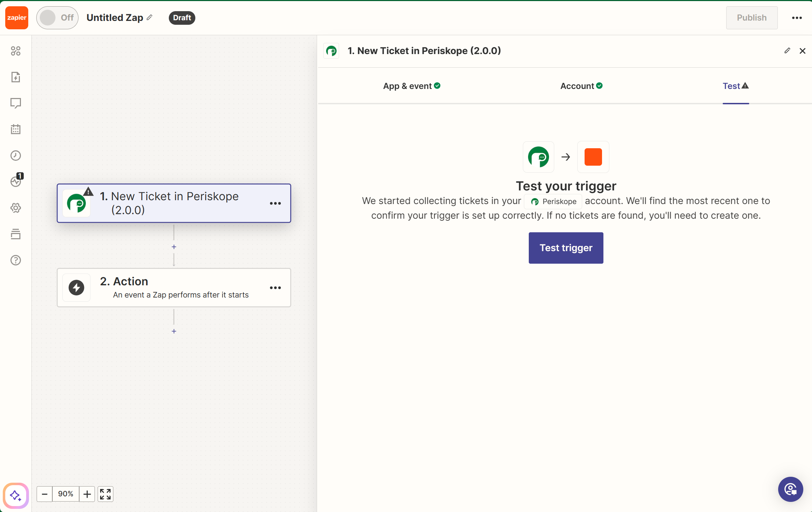Viewport: 812px width, 512px height.
Task: Click the fit-to-view expand icon
Action: [105, 494]
